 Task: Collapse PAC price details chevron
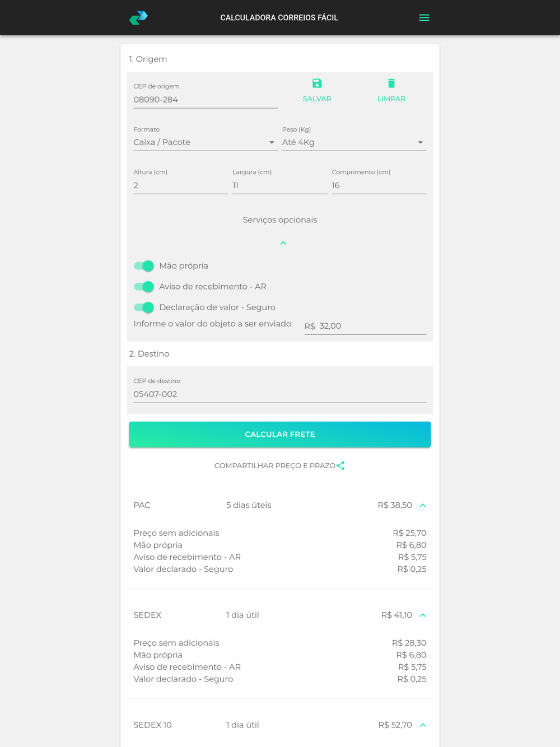(423, 505)
